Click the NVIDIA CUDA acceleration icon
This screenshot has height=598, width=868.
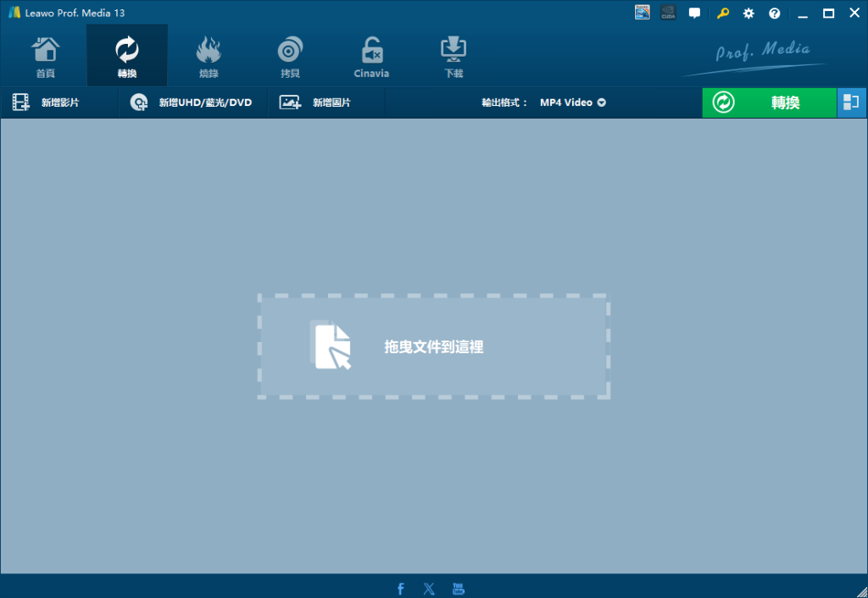(x=668, y=13)
